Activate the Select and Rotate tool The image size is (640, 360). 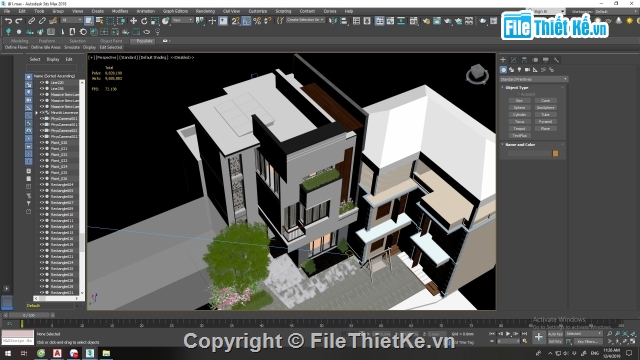[144, 21]
